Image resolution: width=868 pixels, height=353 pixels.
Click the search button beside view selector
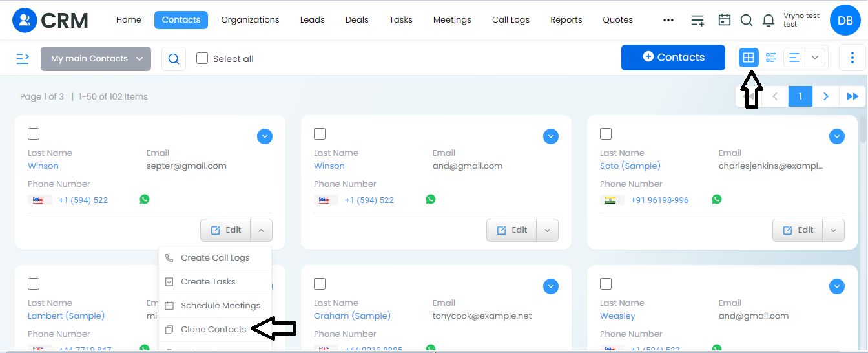(x=174, y=59)
